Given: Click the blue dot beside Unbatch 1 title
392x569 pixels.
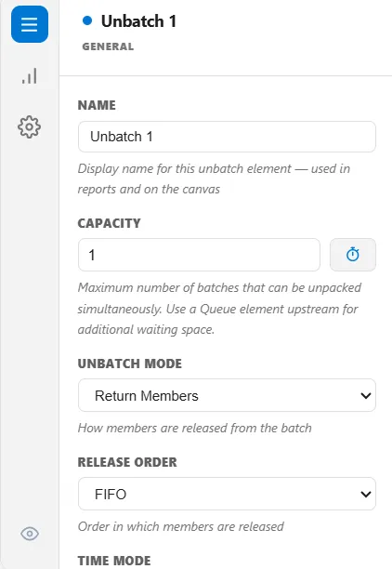Looking at the screenshot, I should click(87, 20).
